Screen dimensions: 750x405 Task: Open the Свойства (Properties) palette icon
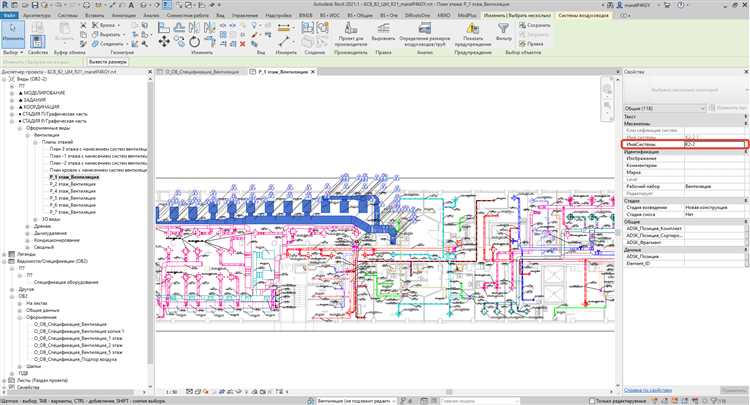coord(38,41)
